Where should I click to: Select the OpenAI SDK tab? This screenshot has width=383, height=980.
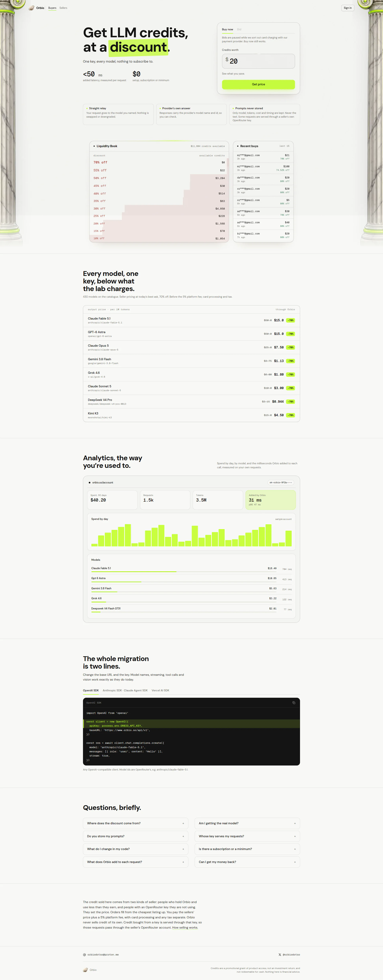point(91,690)
